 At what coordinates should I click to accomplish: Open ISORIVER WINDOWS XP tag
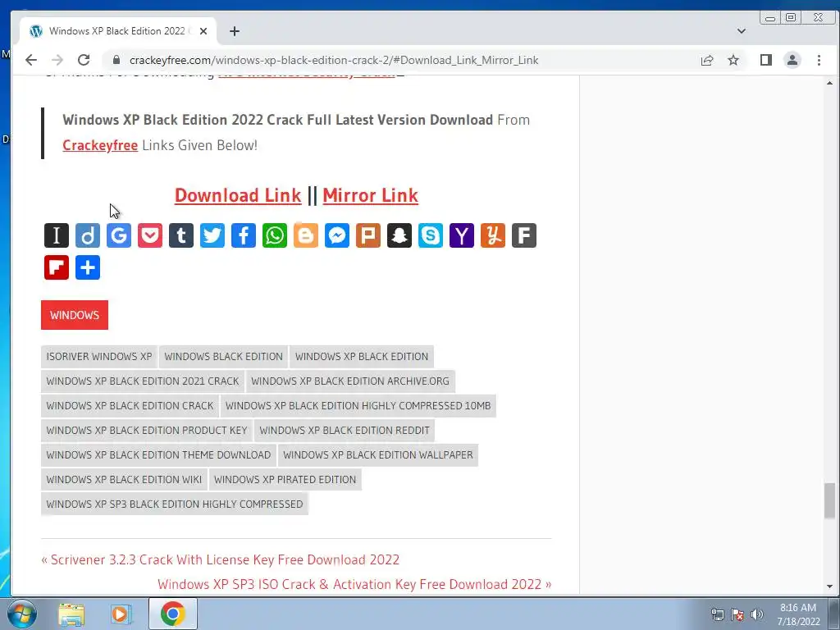coord(99,356)
